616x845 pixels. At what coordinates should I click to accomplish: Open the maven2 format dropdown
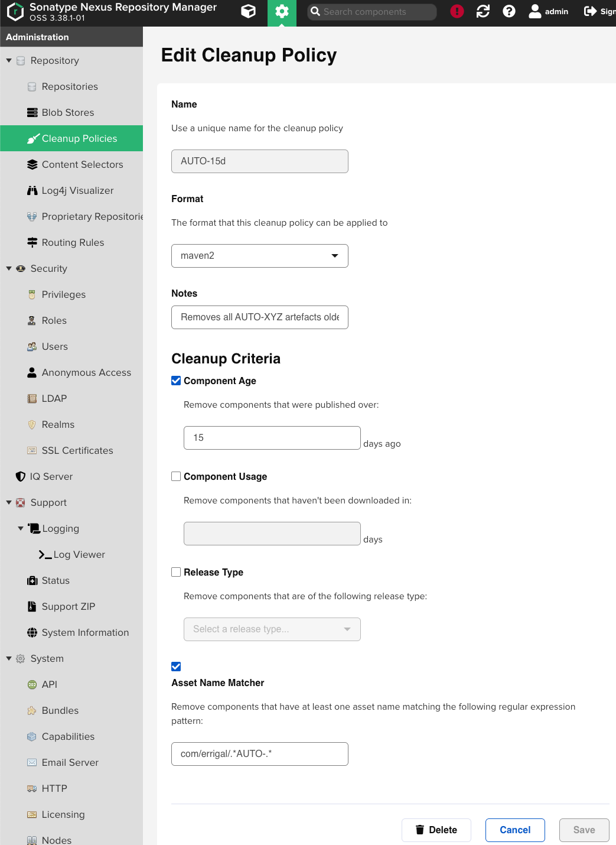tap(259, 256)
